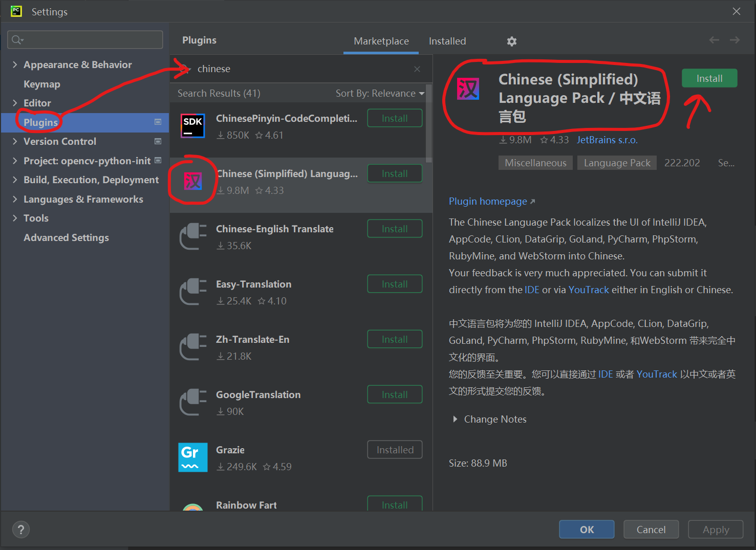756x550 pixels.
Task: Go forward using the right arrow icon
Action: point(735,40)
